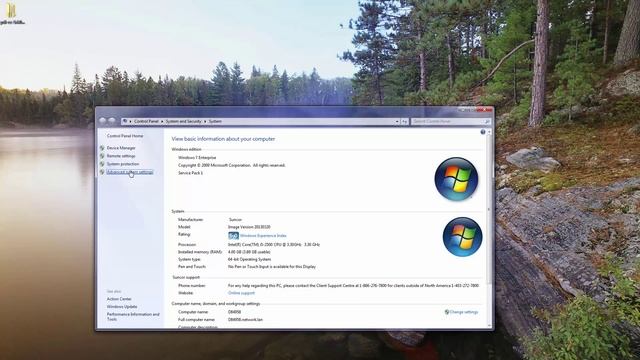The height and width of the screenshot is (360, 640).
Task: Close the System window
Action: 485,109
